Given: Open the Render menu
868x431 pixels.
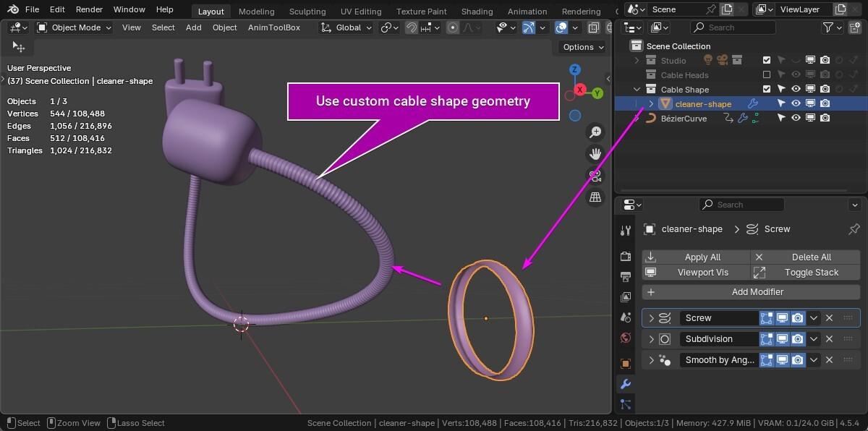Looking at the screenshot, I should click(89, 9).
